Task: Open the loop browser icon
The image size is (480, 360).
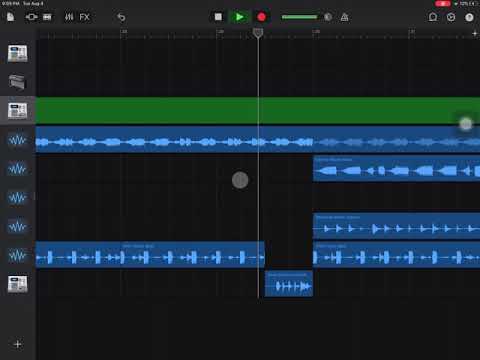Action: tap(433, 17)
